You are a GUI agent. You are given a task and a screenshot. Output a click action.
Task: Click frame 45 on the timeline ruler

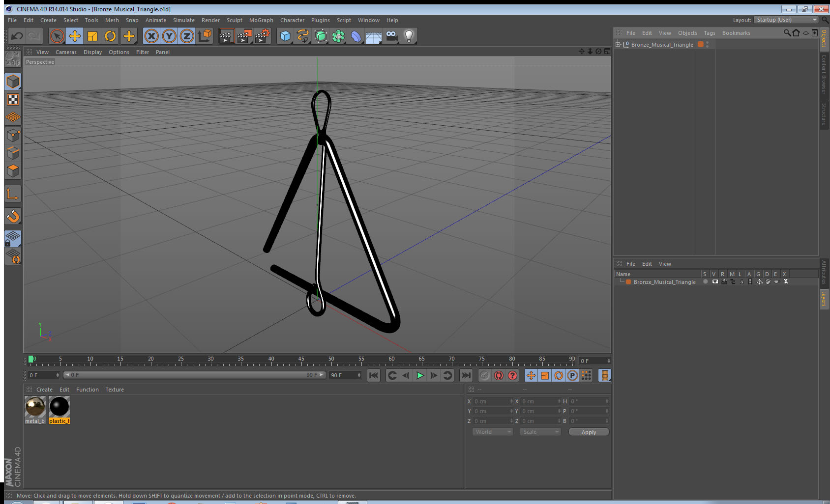pyautogui.click(x=301, y=360)
